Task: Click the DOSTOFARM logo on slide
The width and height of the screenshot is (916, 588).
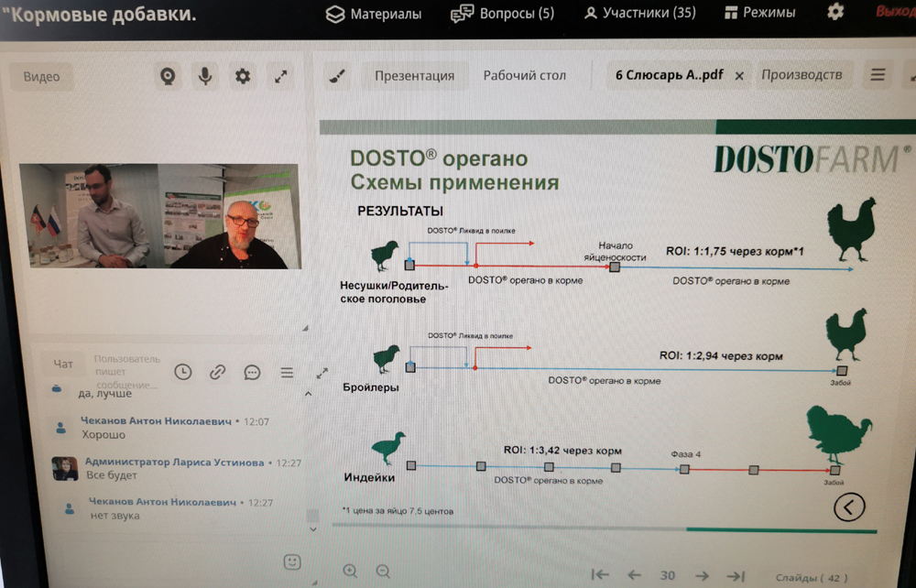Action: pos(812,158)
